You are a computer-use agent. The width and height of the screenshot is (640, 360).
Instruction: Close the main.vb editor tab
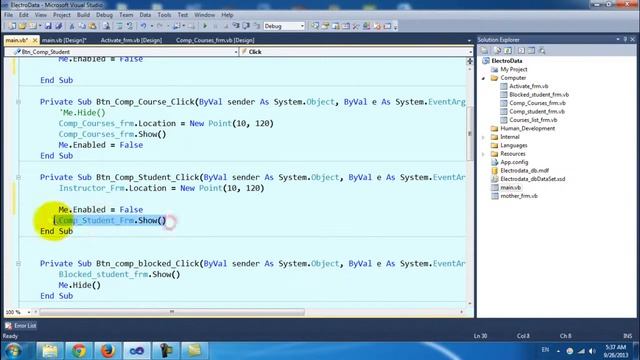pyautogui.click(x=35, y=40)
